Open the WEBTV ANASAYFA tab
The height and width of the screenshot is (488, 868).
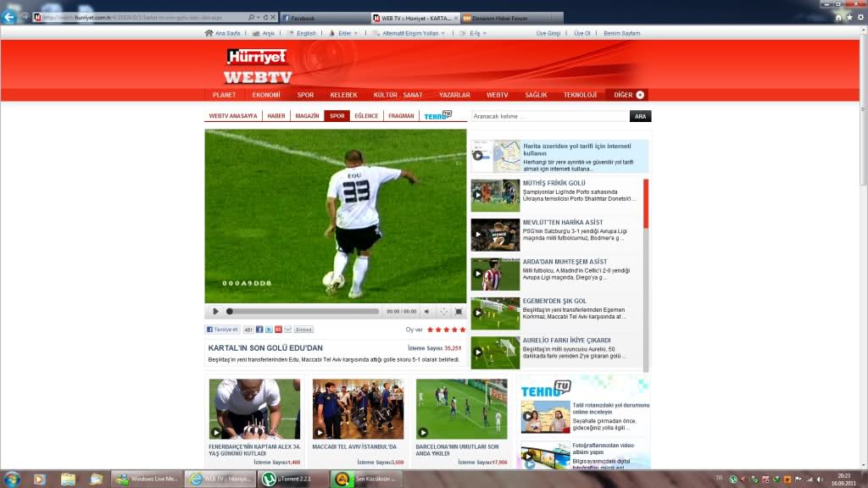[233, 115]
